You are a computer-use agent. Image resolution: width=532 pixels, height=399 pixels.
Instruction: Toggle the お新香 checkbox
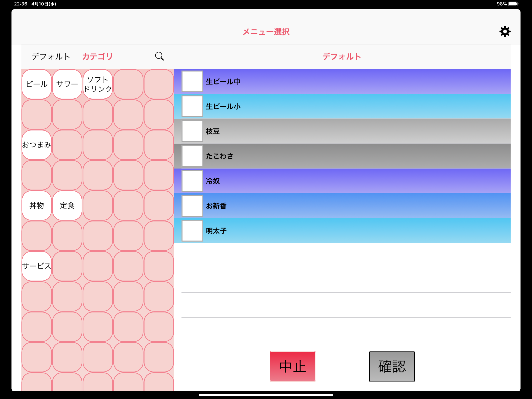[x=192, y=206]
